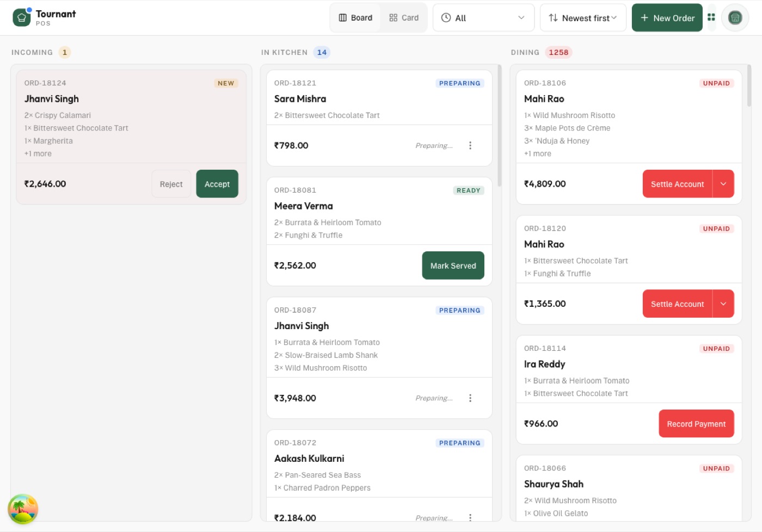Select customer name Meera Verma
The width and height of the screenshot is (762, 532).
[x=304, y=206]
